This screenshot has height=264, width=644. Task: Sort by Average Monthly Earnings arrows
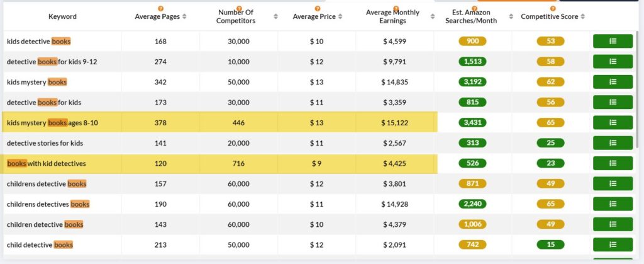click(433, 17)
